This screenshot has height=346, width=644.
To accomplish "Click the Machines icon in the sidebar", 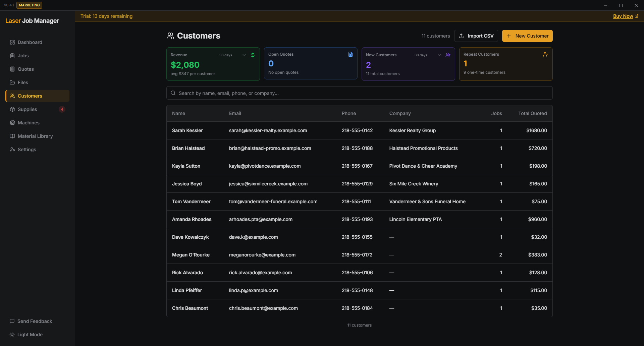I will [12, 123].
